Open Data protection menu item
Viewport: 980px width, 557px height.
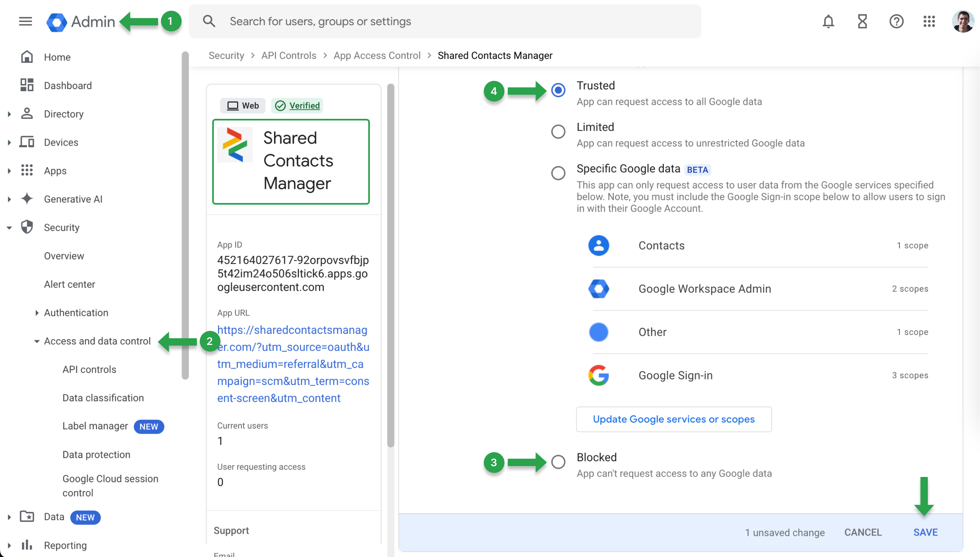(x=96, y=455)
